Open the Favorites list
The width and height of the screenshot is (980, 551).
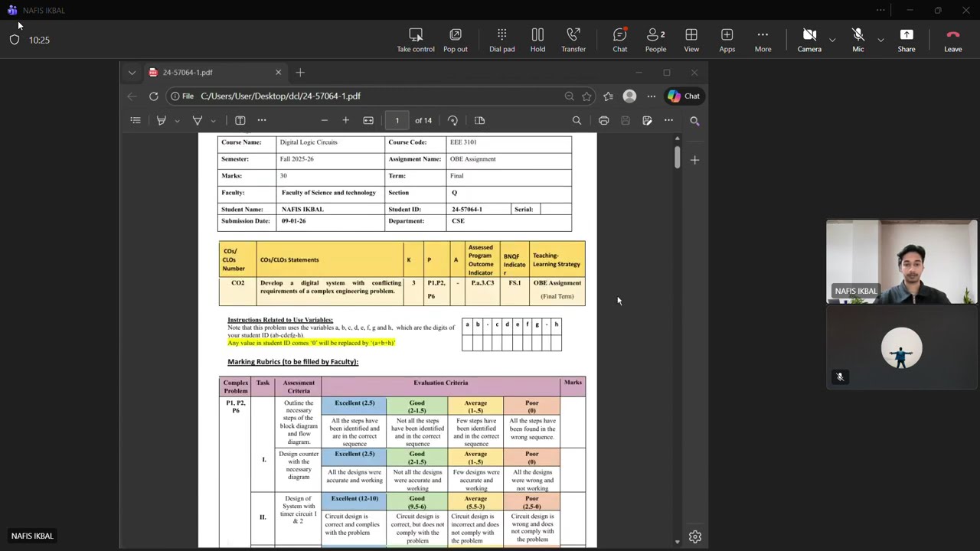[608, 96]
